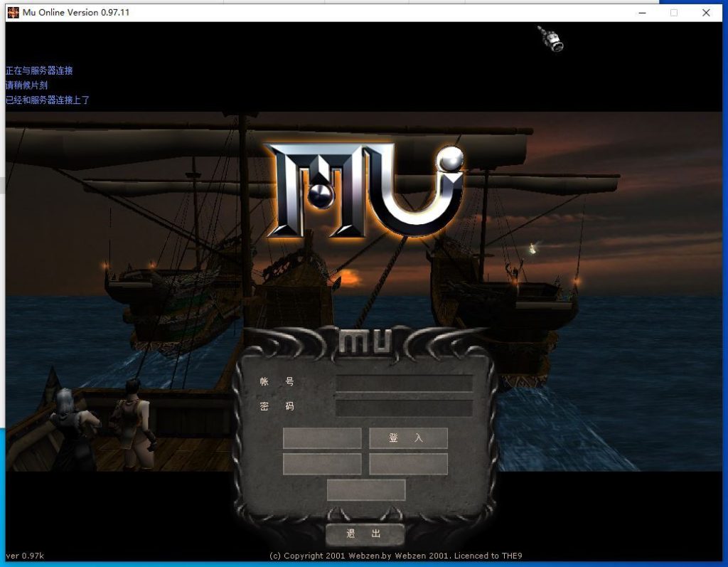Click the blank button left of 登入

(x=322, y=438)
